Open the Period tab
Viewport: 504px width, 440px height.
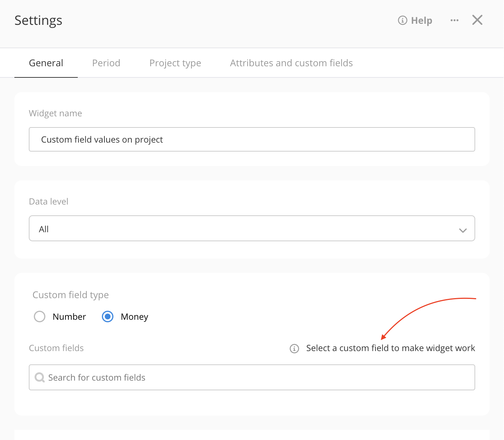click(106, 63)
